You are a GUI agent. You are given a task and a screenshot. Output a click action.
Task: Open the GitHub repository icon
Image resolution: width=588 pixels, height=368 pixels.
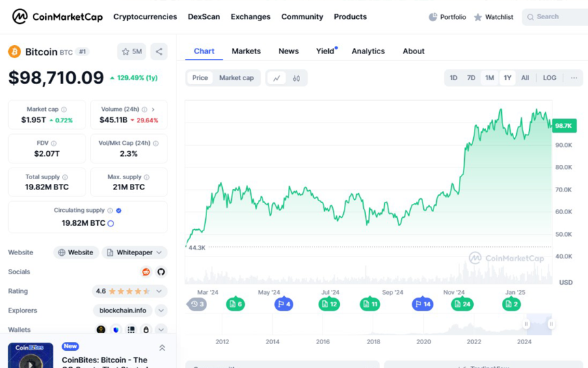161,272
